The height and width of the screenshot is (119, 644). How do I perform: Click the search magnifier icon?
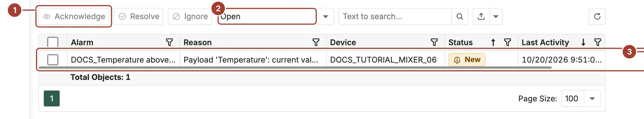pos(460,17)
